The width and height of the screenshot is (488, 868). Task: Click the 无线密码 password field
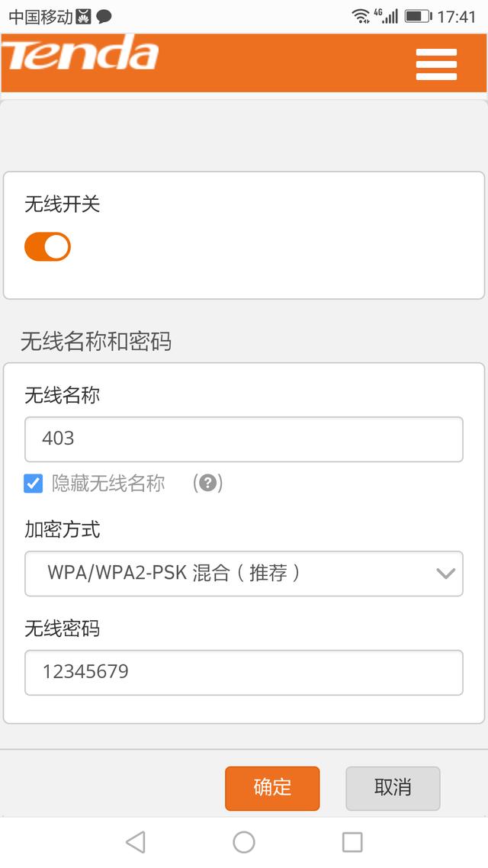tap(243, 672)
